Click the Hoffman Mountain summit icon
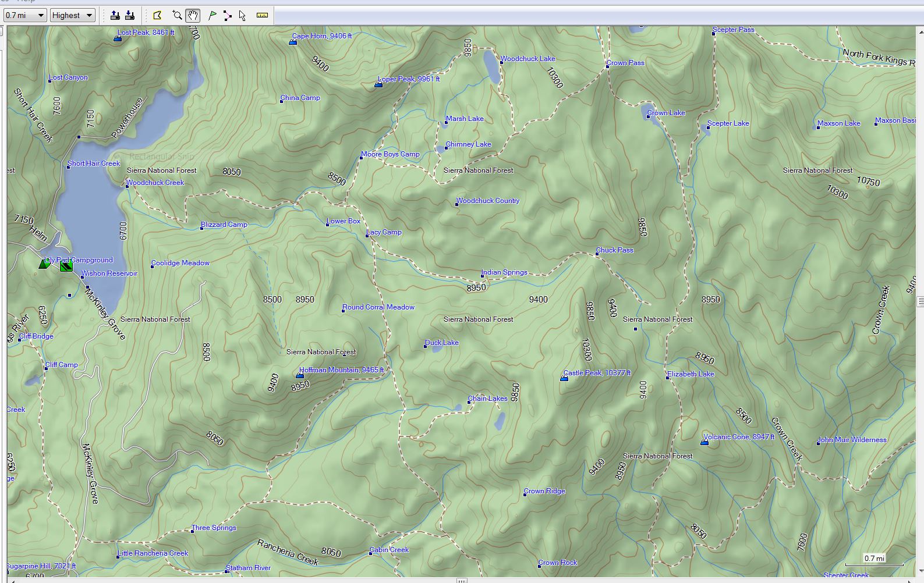 point(300,376)
